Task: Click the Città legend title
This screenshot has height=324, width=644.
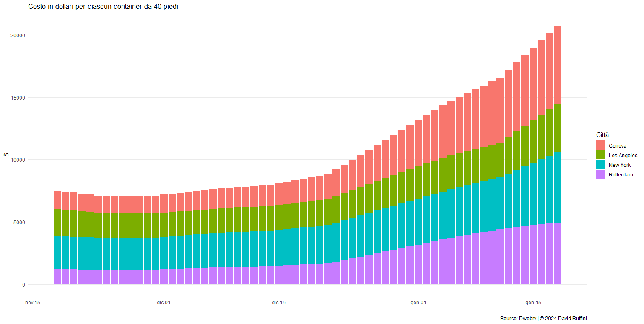Action: [602, 135]
